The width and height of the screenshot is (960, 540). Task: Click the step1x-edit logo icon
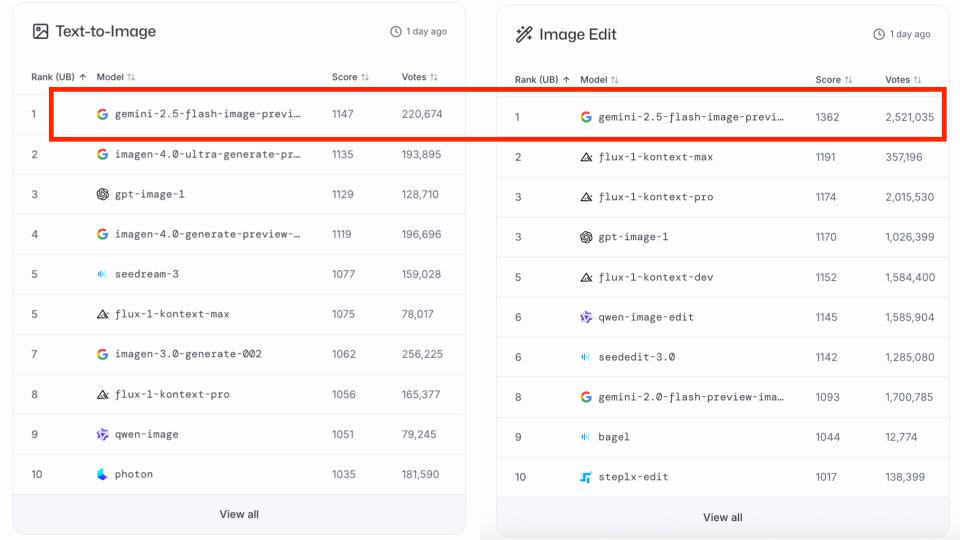click(x=586, y=477)
